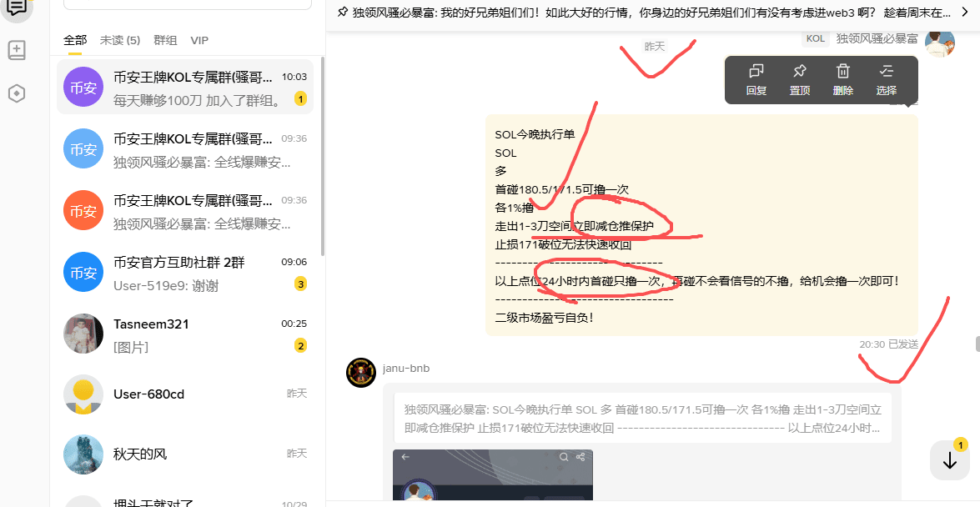Open 币安王牌KOL专属群 chat with orange avatar
Viewport: 980px width, 507px height.
pos(185,211)
